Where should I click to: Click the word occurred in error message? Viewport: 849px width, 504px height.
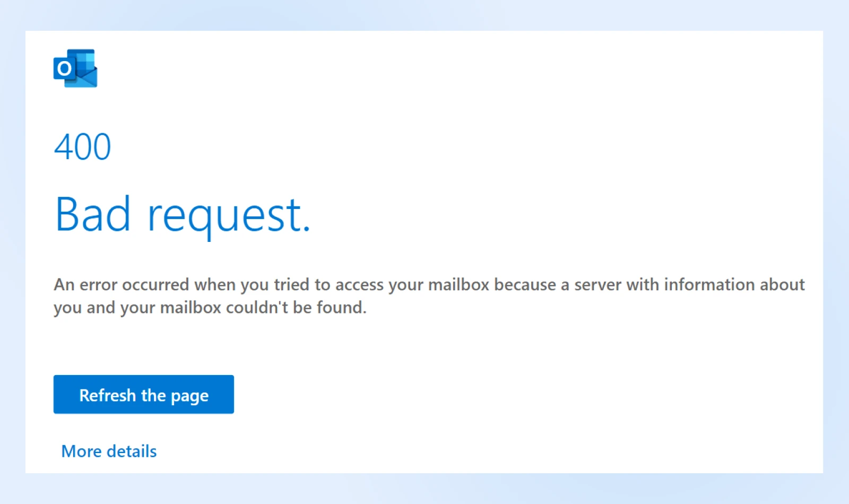155,285
